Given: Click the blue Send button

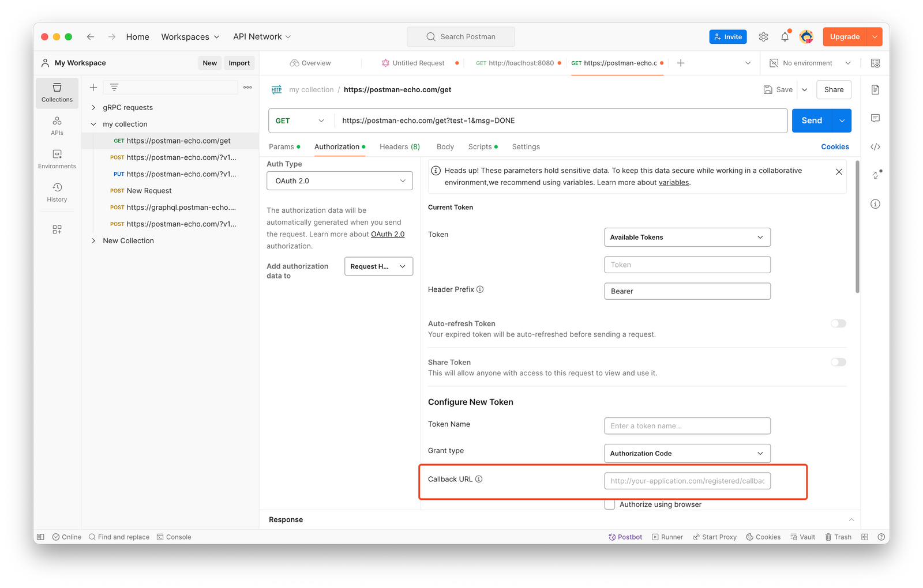Looking at the screenshot, I should pyautogui.click(x=811, y=120).
